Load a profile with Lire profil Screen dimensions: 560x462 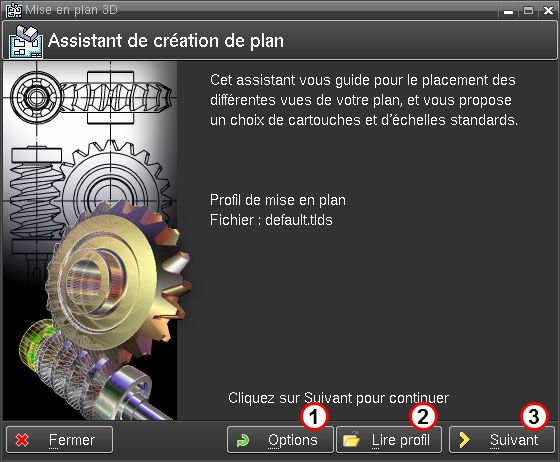pos(389,440)
